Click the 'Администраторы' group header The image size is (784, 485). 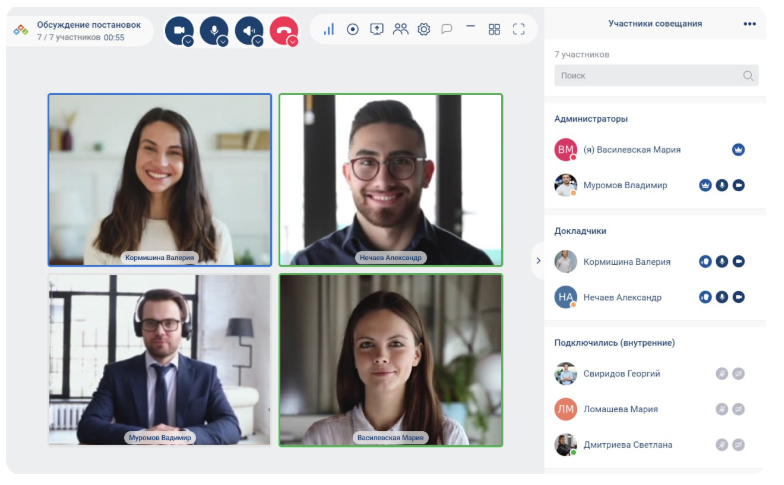pos(591,119)
